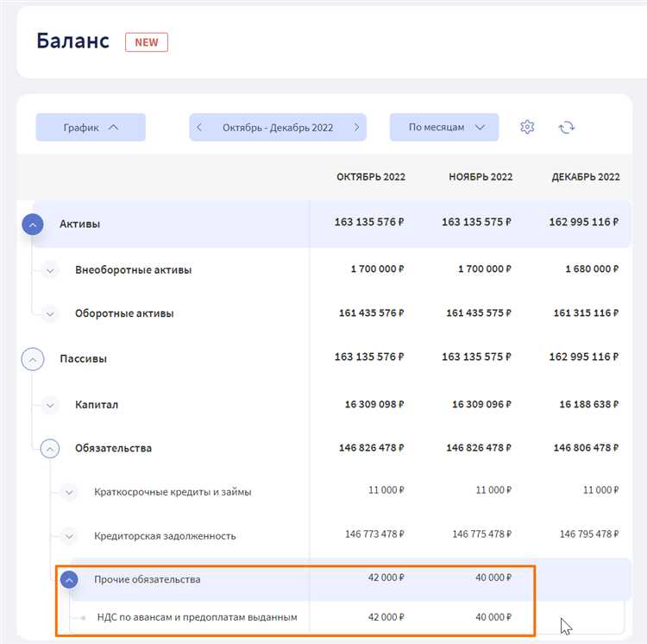The width and height of the screenshot is (647, 644).
Task: Toggle the График panel button
Action: 91,127
